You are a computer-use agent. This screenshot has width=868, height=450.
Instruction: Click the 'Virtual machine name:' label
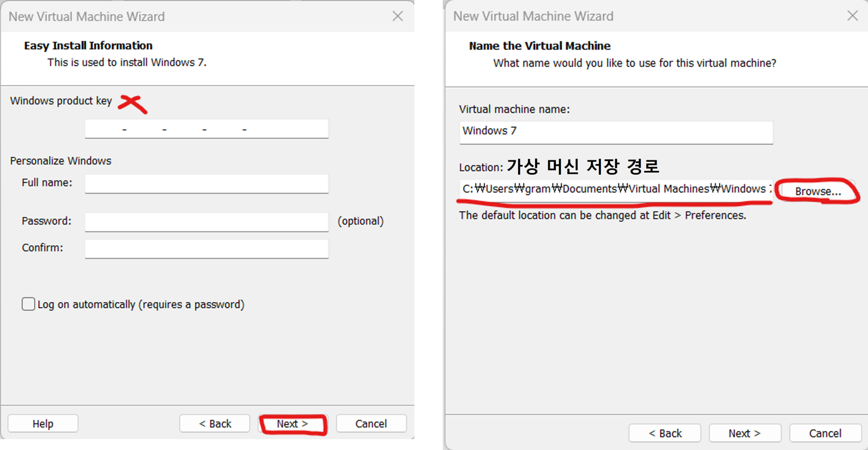click(514, 110)
